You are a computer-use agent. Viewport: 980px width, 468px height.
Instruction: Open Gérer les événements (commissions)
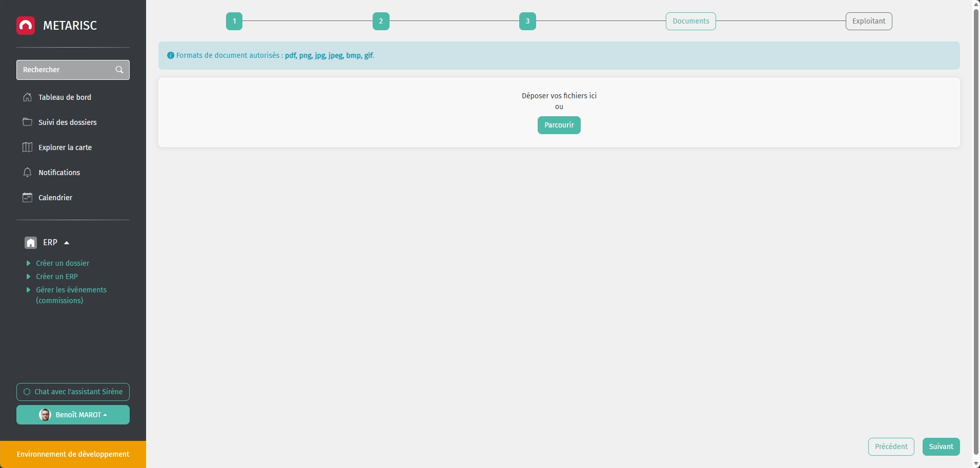pos(71,295)
